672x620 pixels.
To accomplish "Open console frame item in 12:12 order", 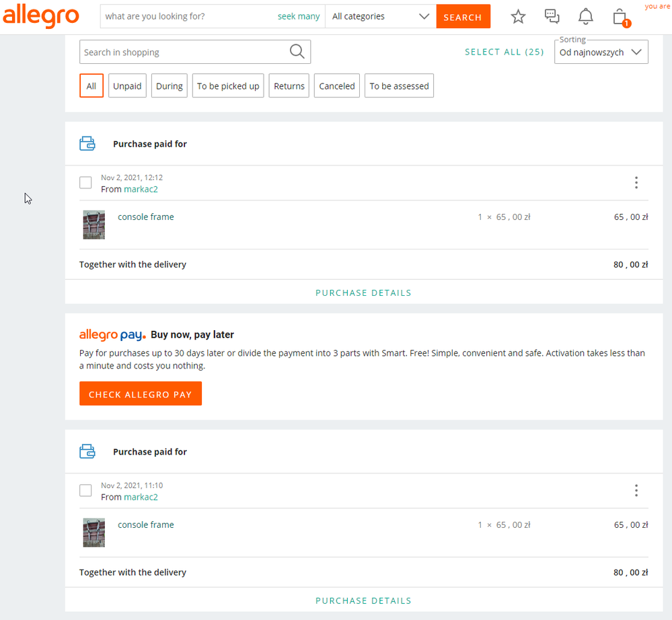I will (x=146, y=217).
